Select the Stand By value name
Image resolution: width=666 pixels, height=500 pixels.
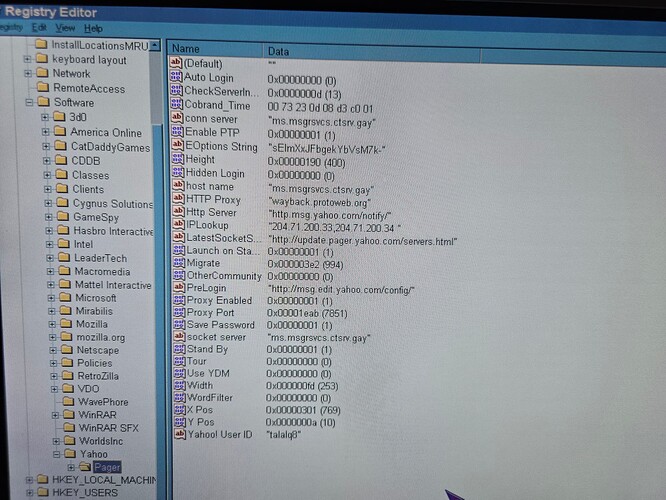(207, 349)
